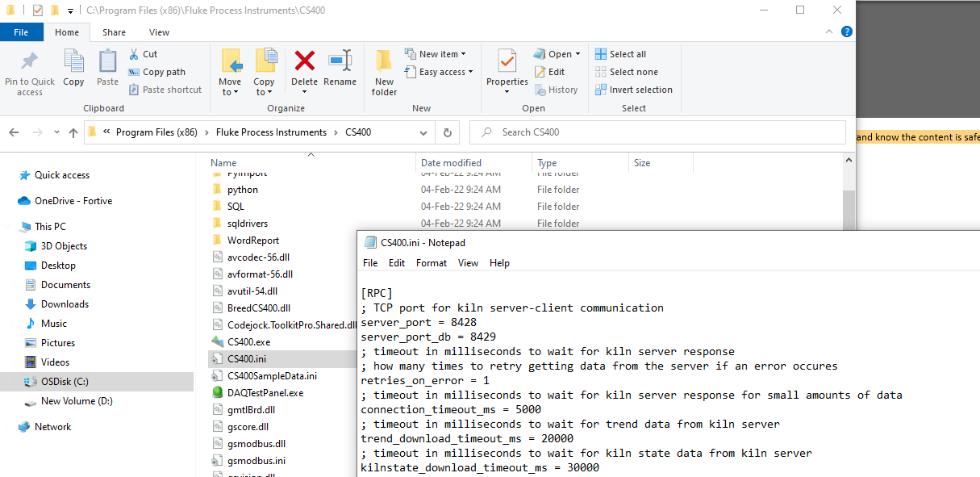The height and width of the screenshot is (477, 980).
Task: Open the address bar history dropdown
Action: pyautogui.click(x=425, y=132)
